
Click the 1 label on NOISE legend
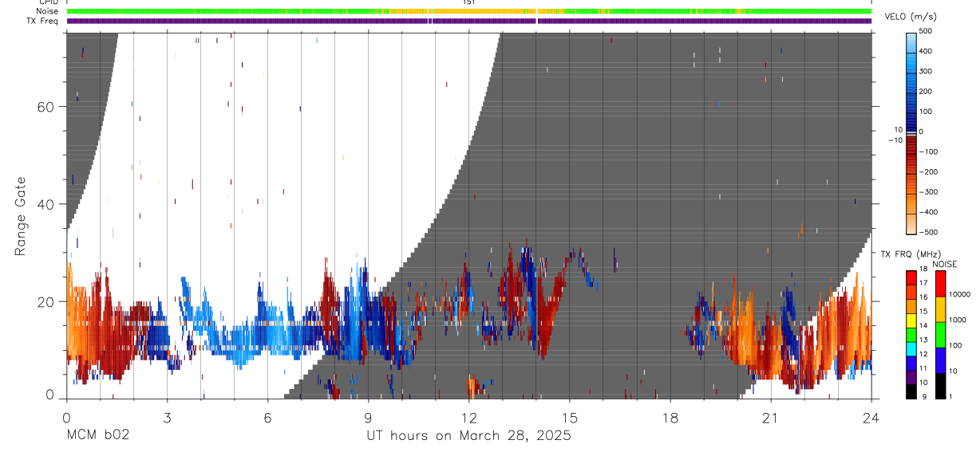coord(951,397)
